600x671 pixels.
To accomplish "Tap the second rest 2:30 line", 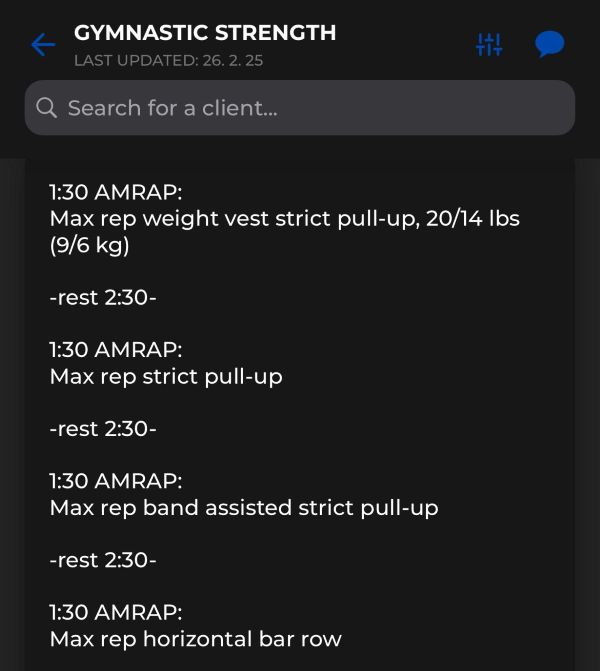I will tap(103, 429).
